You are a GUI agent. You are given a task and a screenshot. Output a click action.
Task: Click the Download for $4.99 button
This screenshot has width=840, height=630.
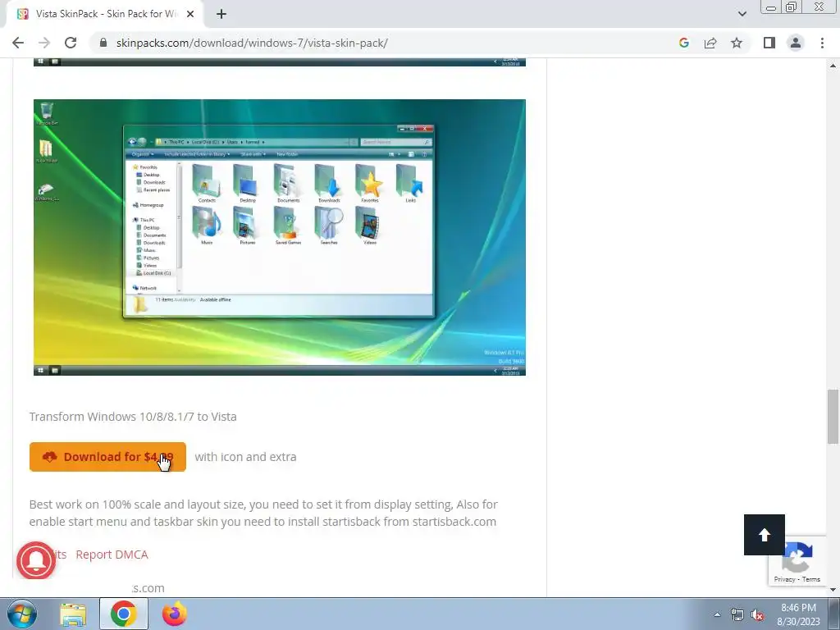(107, 457)
